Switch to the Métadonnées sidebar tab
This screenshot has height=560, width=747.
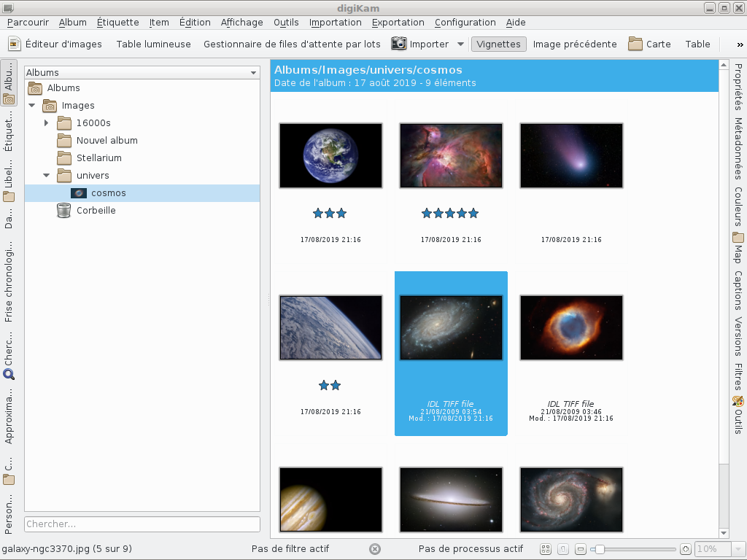click(x=738, y=148)
